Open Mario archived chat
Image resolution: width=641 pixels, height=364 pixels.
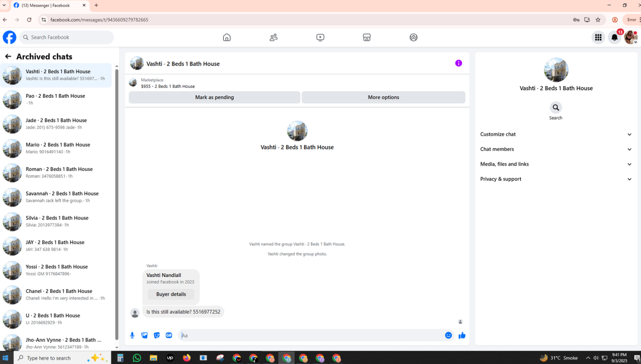tap(56, 148)
